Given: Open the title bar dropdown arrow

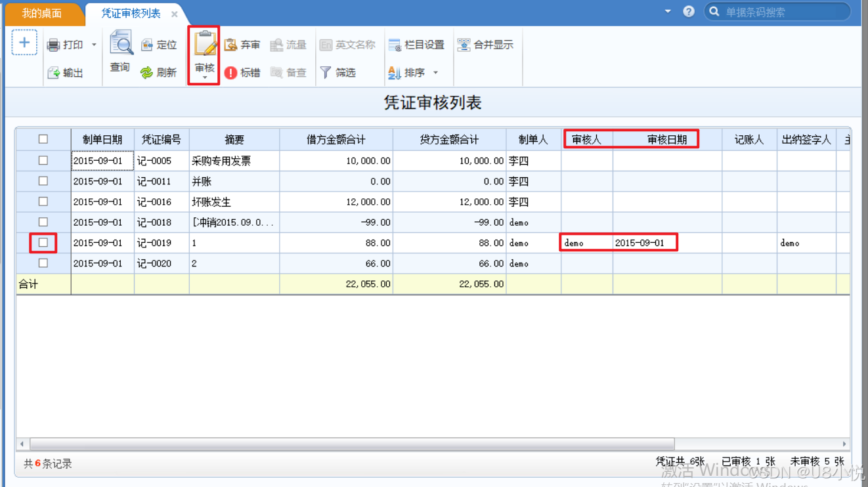Looking at the screenshot, I should coord(668,11).
